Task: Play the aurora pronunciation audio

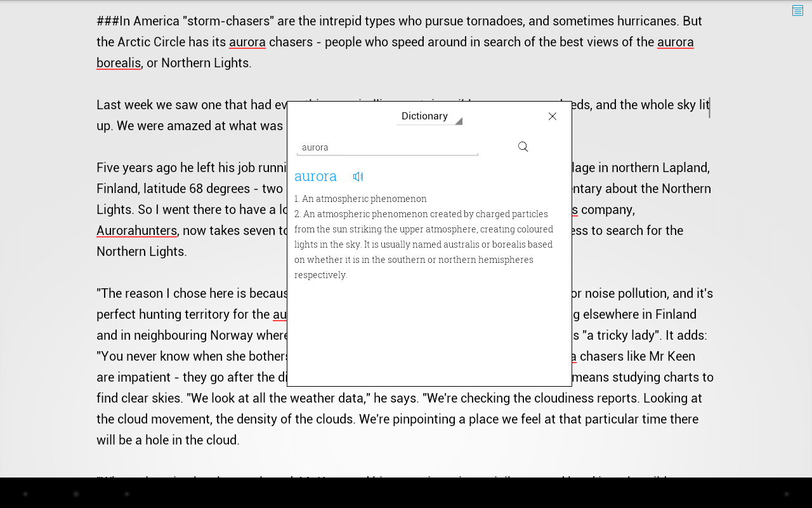Action: (x=358, y=177)
